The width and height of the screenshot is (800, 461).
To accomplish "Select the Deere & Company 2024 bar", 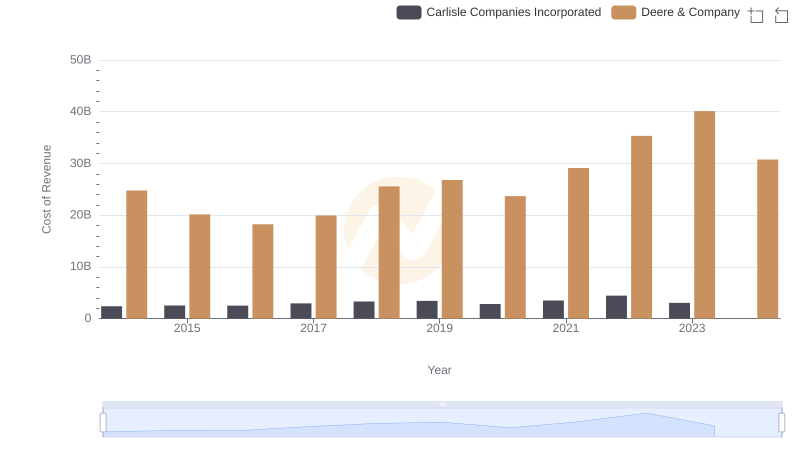I will (768, 239).
